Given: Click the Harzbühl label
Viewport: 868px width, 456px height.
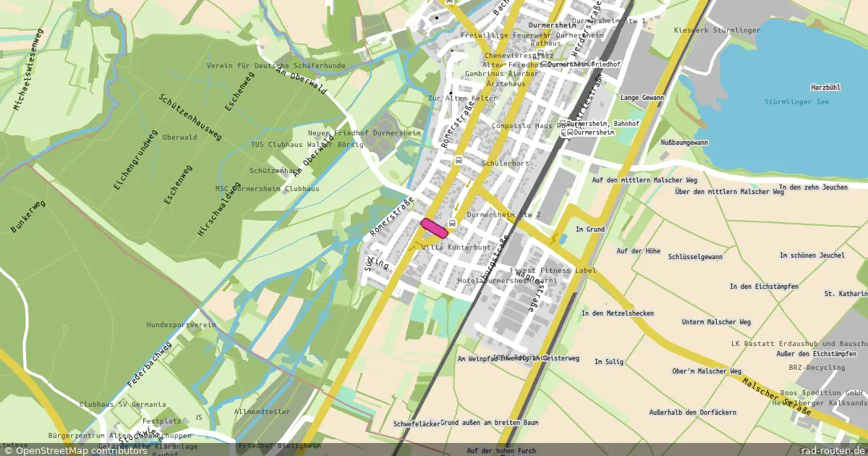Looking at the screenshot, I should tap(826, 88).
